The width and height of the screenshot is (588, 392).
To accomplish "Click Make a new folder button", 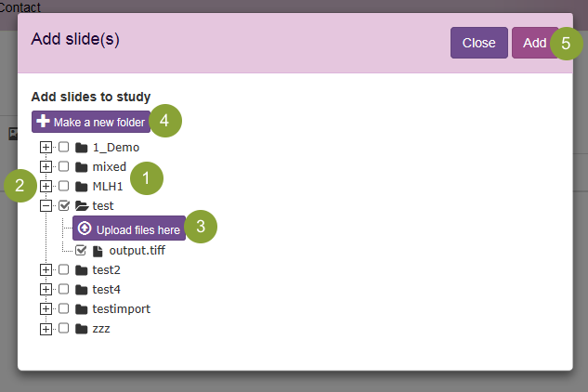I will point(91,123).
